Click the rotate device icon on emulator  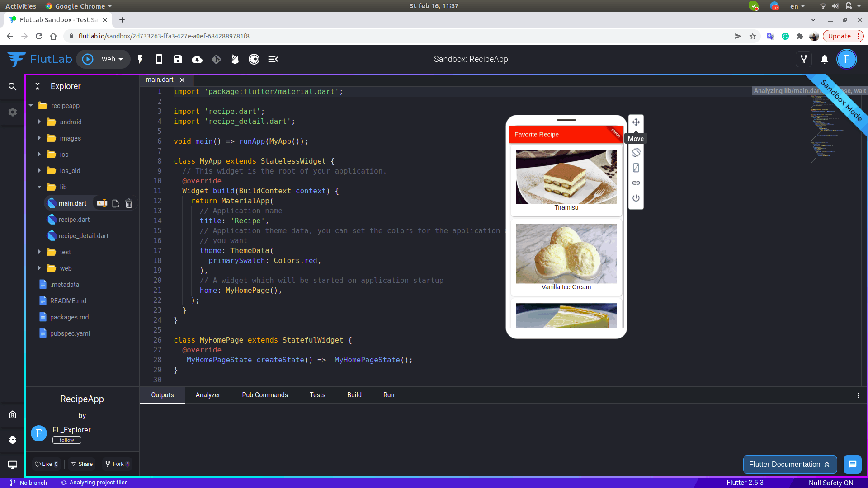tap(636, 153)
